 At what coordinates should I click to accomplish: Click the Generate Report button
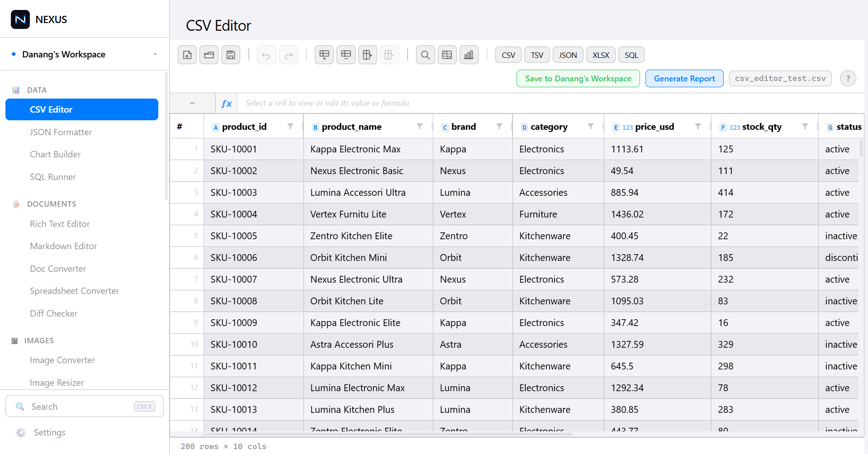[x=684, y=79]
